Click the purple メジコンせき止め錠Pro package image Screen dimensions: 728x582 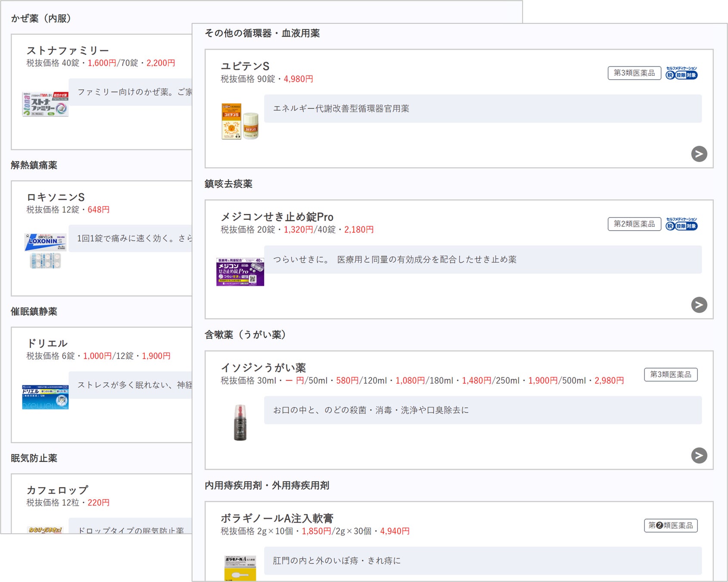(x=240, y=272)
